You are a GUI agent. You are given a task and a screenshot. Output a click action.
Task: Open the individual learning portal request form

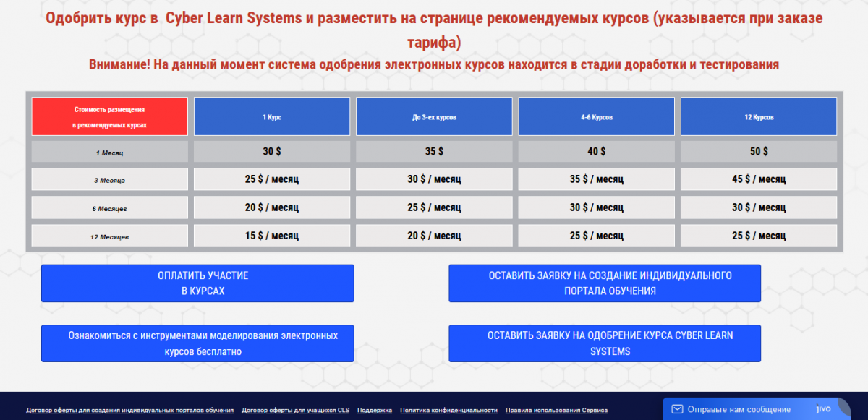605,283
